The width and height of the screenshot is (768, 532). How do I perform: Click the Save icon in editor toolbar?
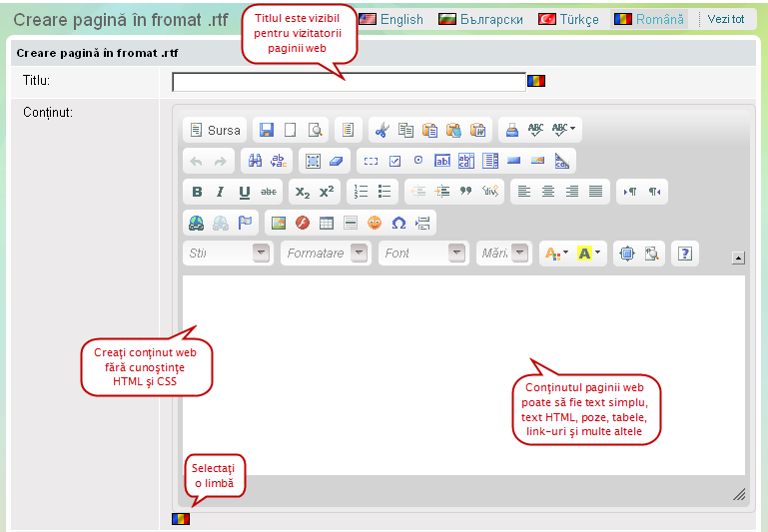tap(267, 130)
